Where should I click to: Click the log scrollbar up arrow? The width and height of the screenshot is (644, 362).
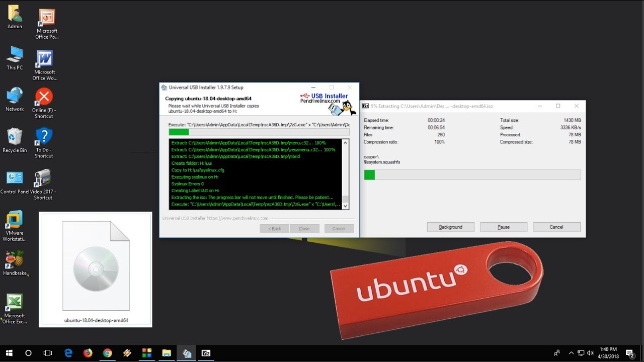point(345,143)
